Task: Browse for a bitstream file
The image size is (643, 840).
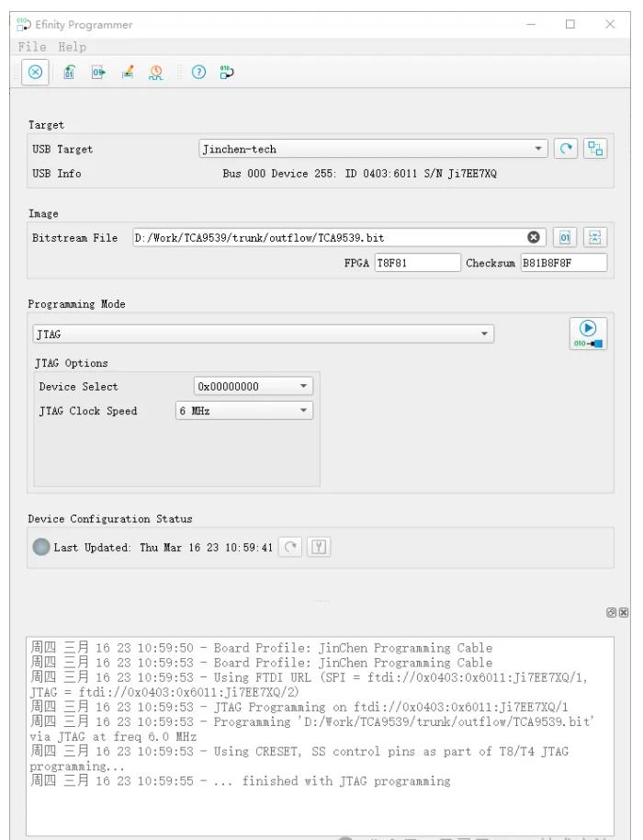Action: click(565, 237)
